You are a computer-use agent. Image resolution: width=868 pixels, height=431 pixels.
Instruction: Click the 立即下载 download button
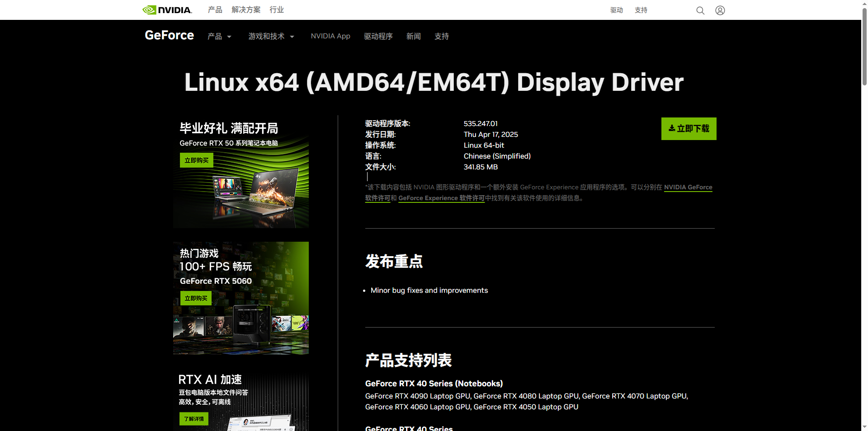tap(689, 129)
